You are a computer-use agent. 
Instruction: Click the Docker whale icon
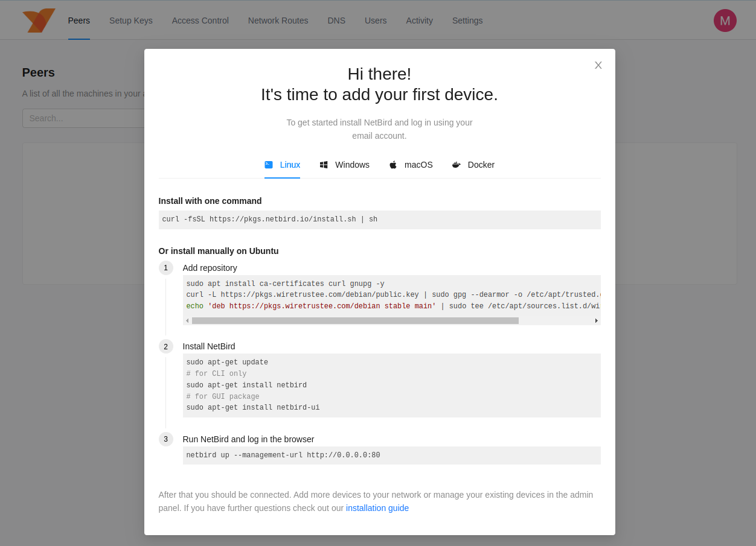456,165
